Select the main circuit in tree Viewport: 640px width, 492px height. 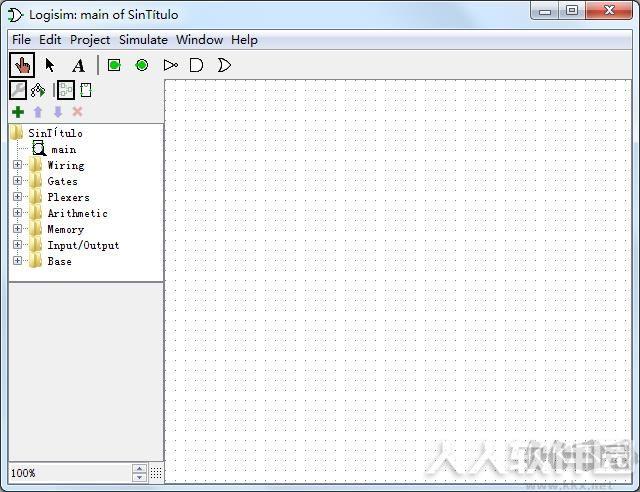[63, 149]
